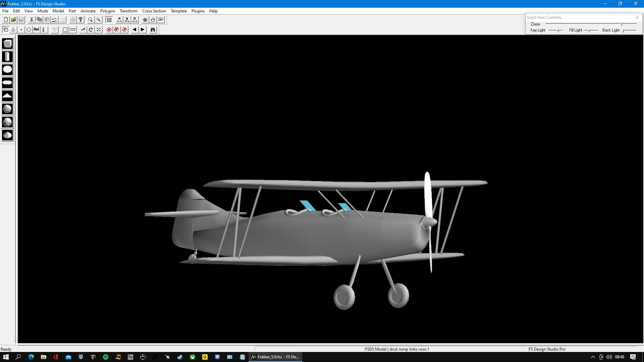The image size is (644, 362).
Task: Select Polygon mode triangle icon
Action: point(13,30)
